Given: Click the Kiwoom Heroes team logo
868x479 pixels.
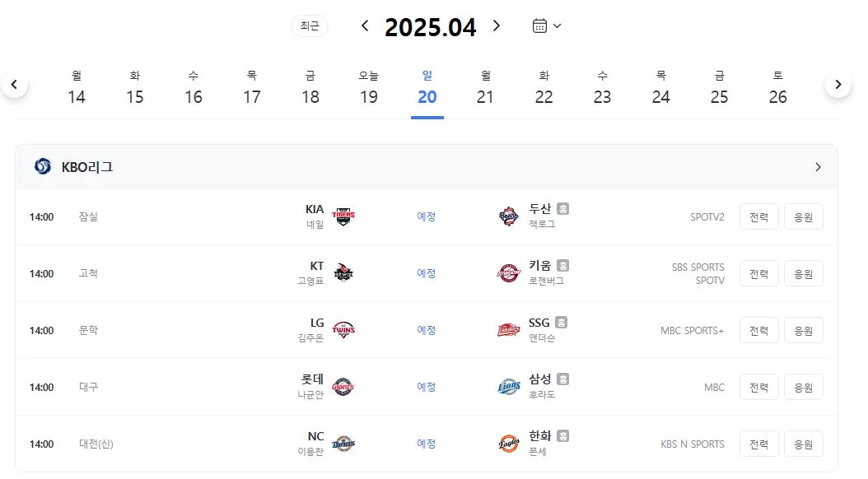Looking at the screenshot, I should click(x=508, y=273).
